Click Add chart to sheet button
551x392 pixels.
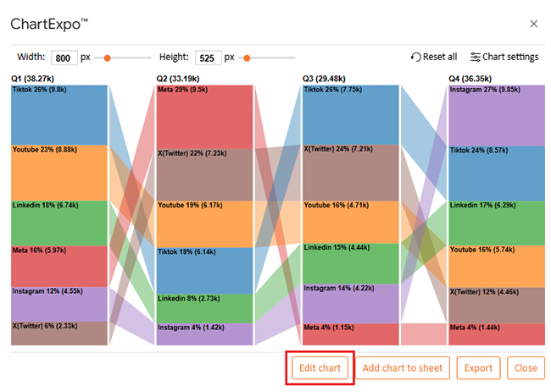tap(403, 368)
